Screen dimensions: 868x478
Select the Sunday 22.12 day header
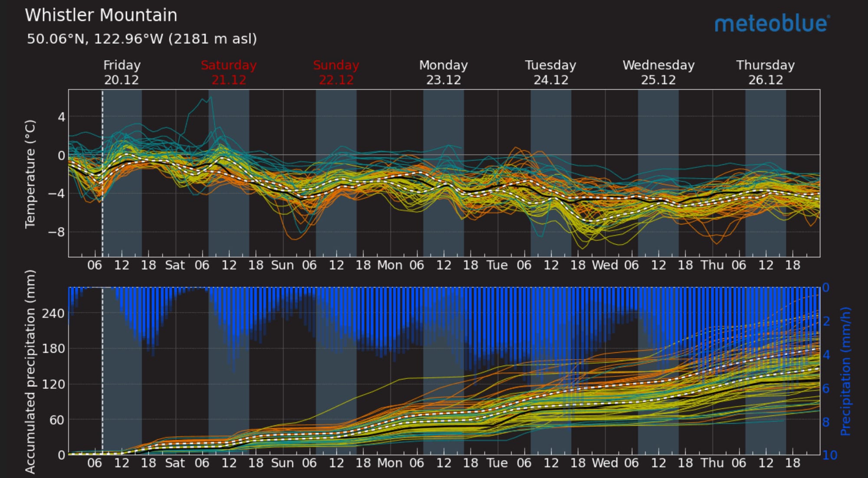(336, 72)
